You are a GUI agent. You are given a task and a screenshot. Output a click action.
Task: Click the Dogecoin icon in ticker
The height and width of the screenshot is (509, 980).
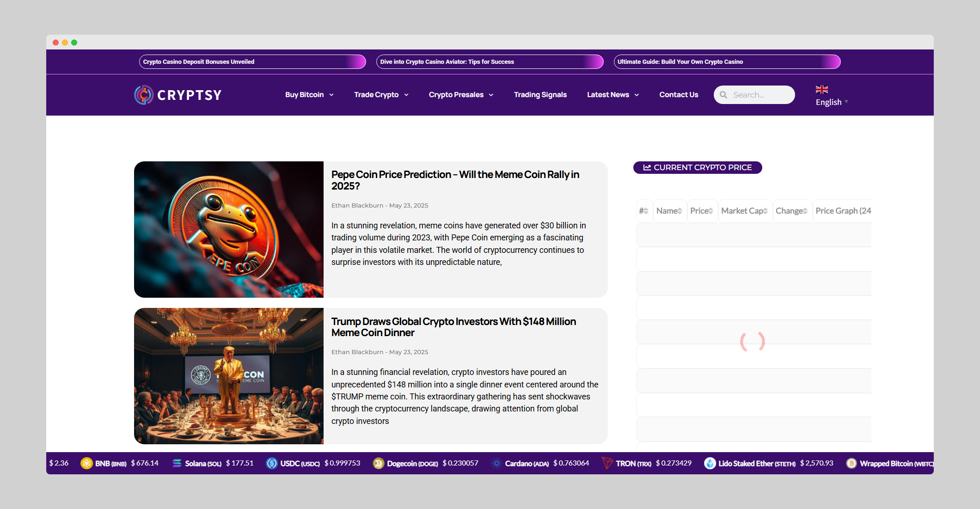379,463
